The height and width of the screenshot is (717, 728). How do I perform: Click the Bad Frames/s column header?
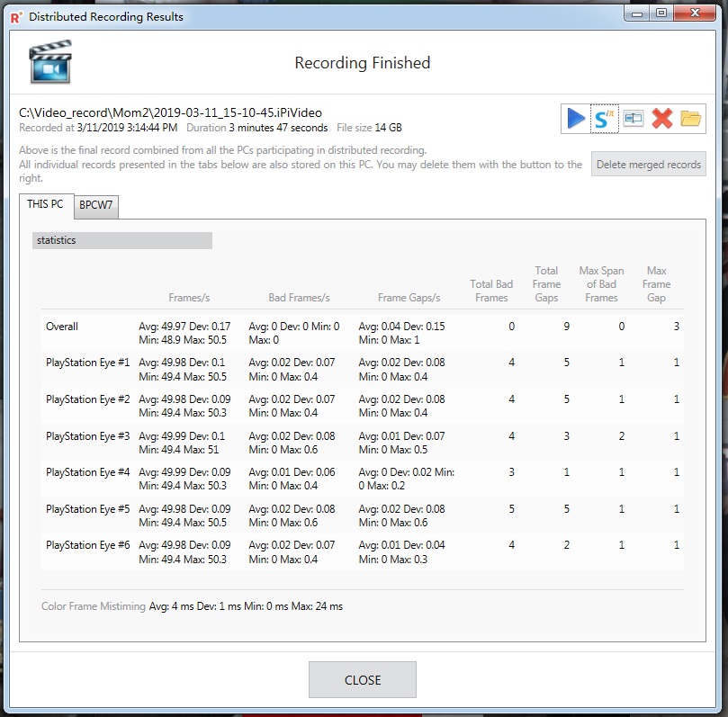pyautogui.click(x=299, y=298)
